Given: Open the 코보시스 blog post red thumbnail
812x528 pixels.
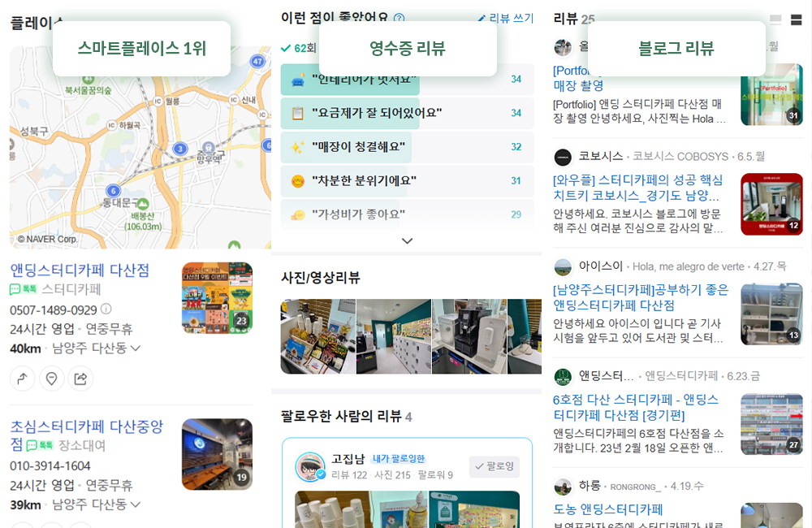Looking at the screenshot, I should click(771, 204).
